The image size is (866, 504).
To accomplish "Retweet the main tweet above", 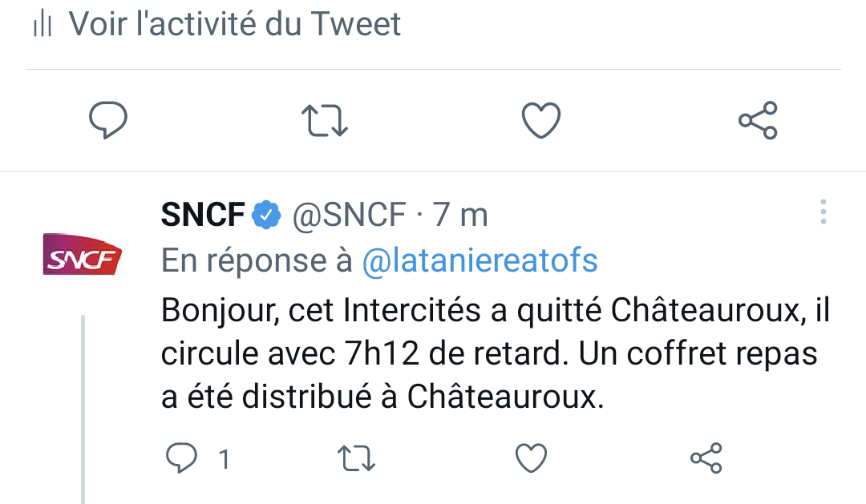I will point(324,121).
